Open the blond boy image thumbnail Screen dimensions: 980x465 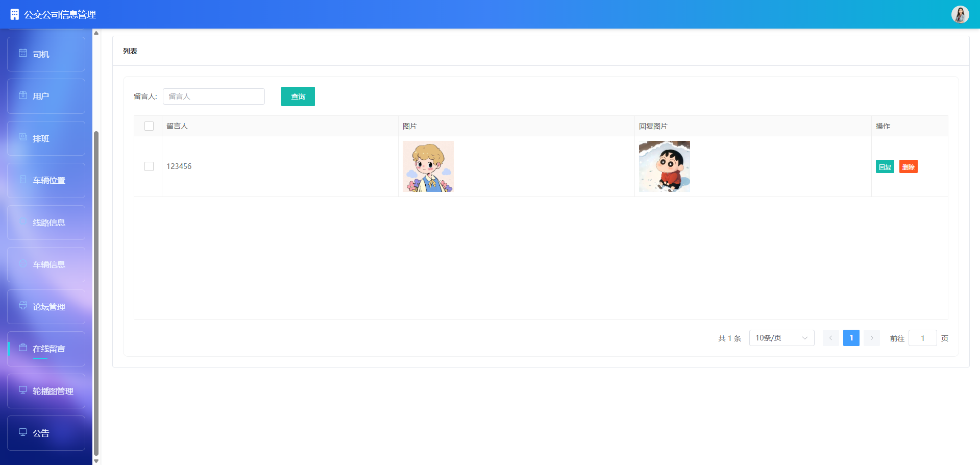(428, 166)
